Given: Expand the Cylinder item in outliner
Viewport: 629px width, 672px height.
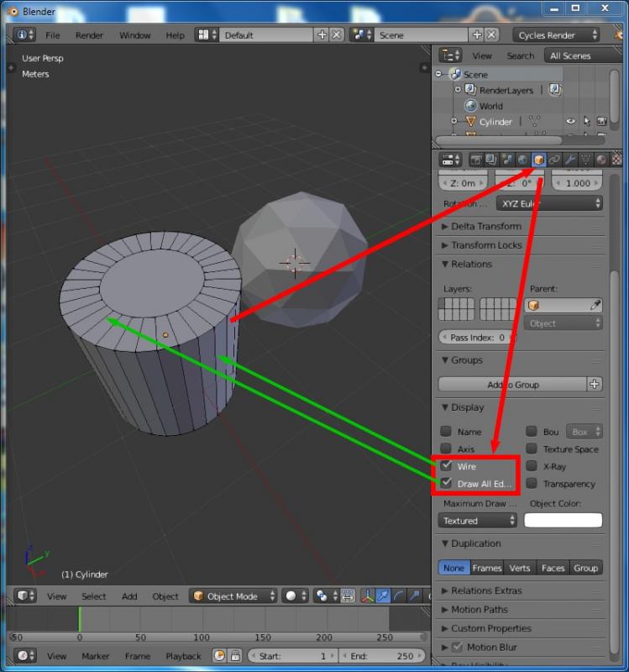Looking at the screenshot, I should click(453, 121).
